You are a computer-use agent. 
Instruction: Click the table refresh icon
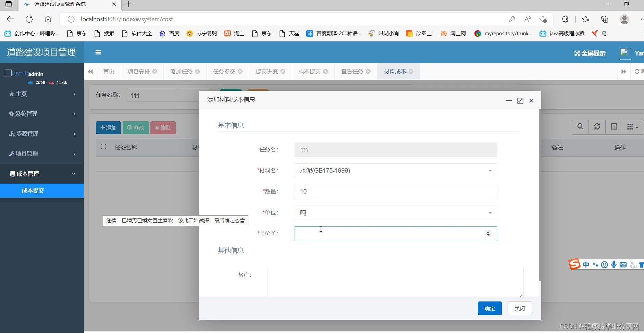tap(597, 127)
